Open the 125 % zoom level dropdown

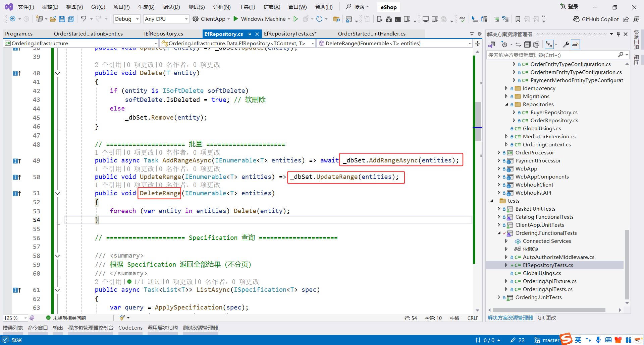click(15, 318)
